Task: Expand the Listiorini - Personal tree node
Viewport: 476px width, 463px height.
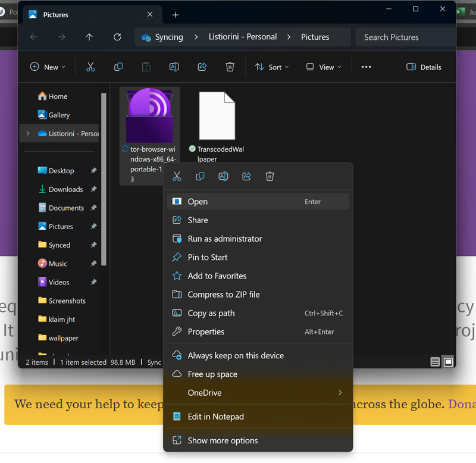Action: (x=28, y=133)
